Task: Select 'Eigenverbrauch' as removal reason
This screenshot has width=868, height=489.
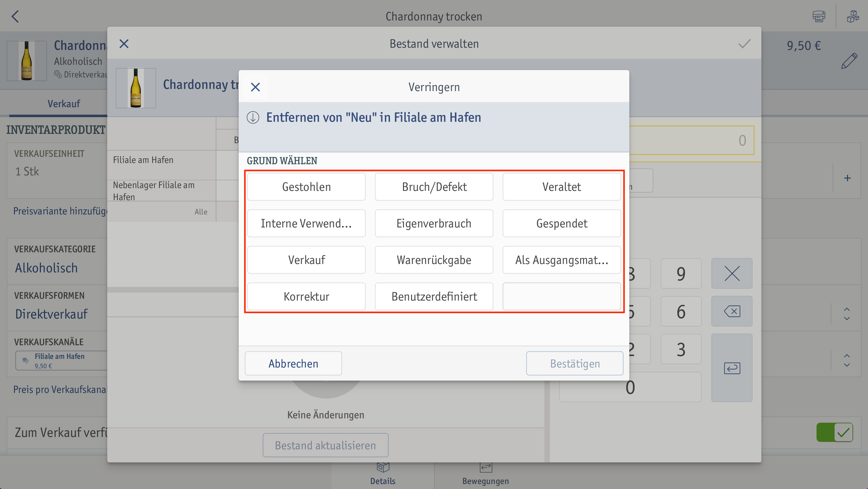Action: pos(433,223)
